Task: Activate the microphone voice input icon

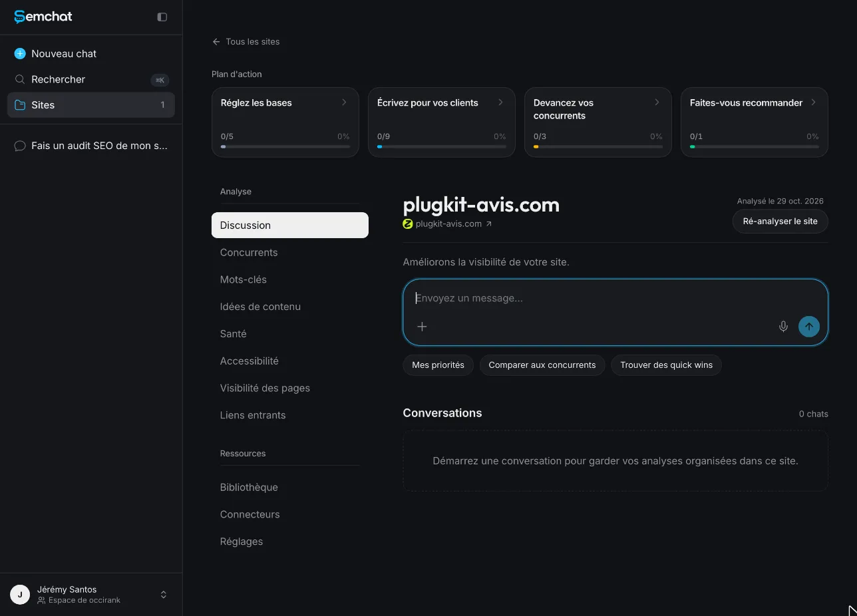Action: tap(783, 327)
